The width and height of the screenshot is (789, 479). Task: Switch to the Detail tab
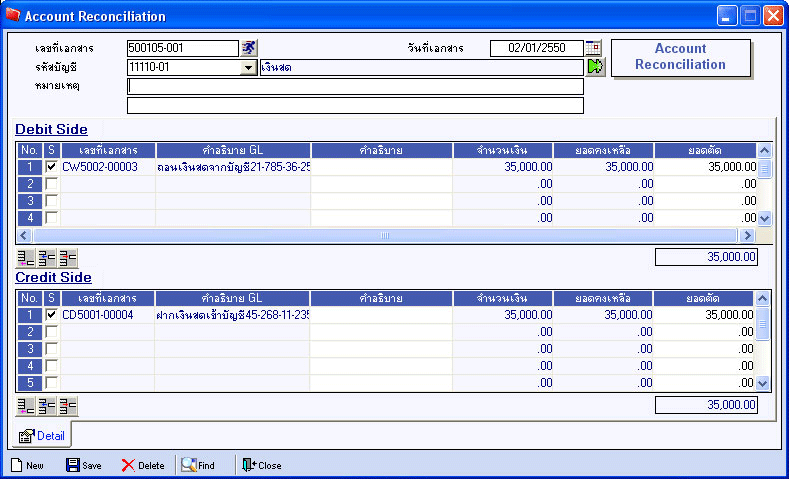point(42,436)
